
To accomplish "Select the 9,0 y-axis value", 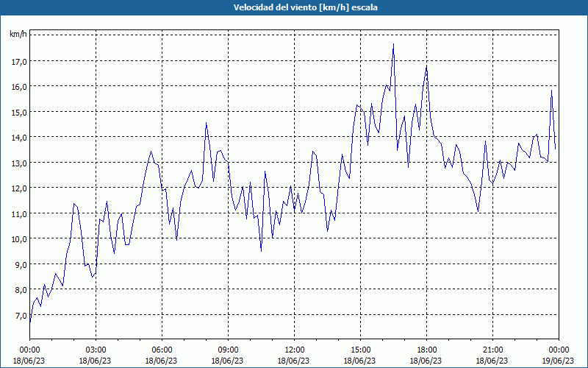I will [x=21, y=265].
